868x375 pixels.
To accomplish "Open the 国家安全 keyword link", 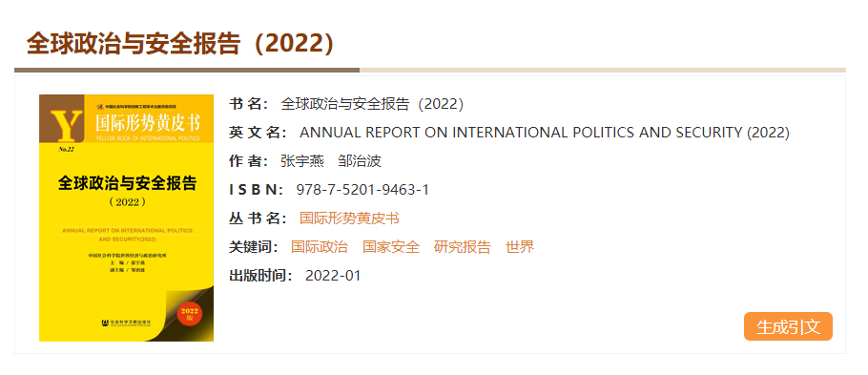I will (391, 247).
